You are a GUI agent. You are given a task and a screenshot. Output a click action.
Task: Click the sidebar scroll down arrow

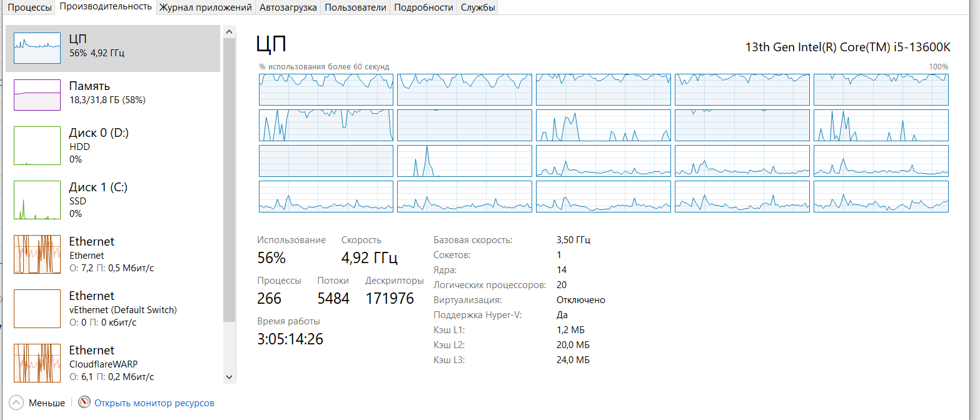[229, 377]
